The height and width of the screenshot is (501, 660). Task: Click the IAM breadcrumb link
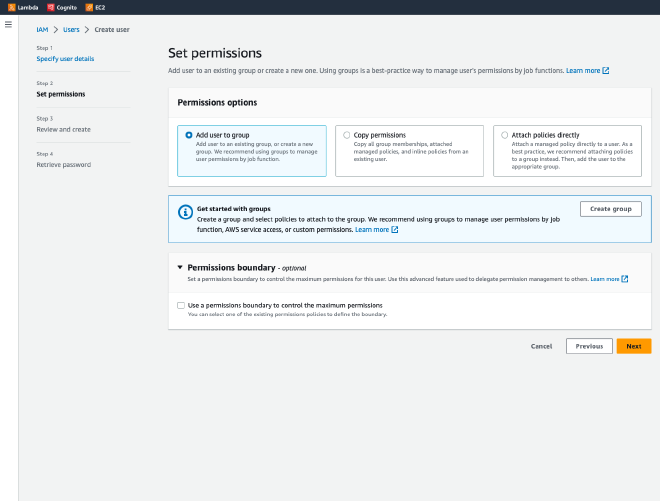click(x=42, y=29)
